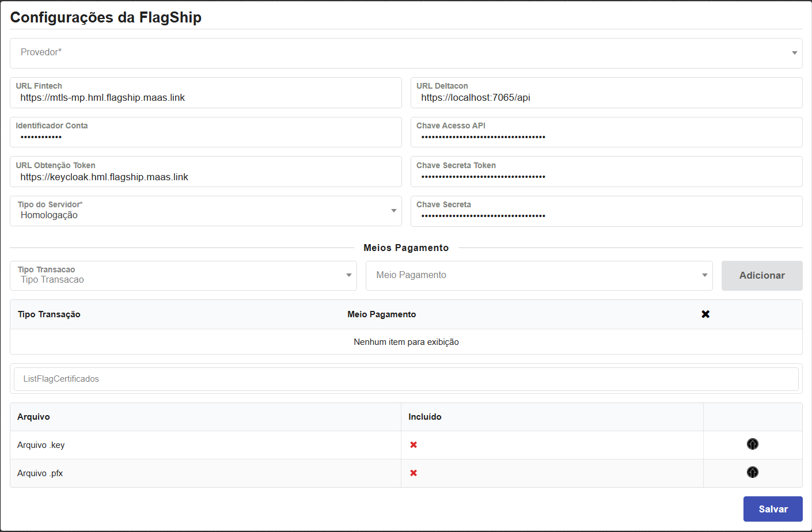
Task: Click the ListFlagCertificados field
Action: click(x=406, y=379)
